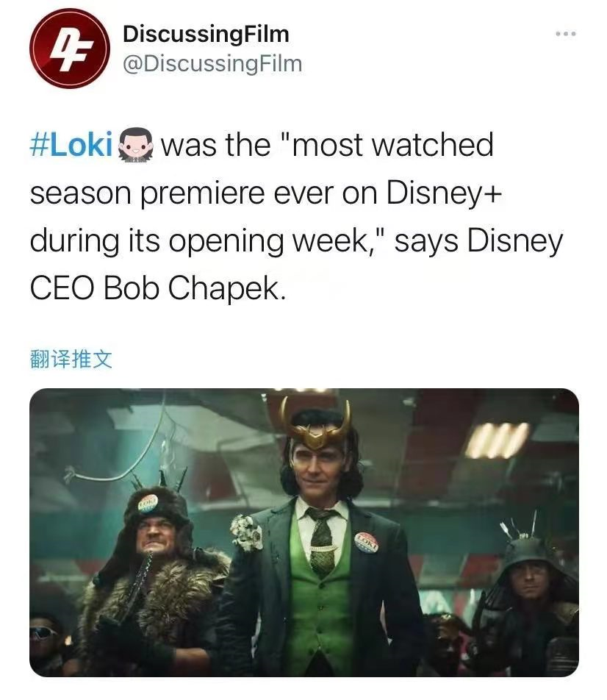The image size is (607, 700).
Task: Translate the tweet via 翻译推文
Action: [x=71, y=359]
